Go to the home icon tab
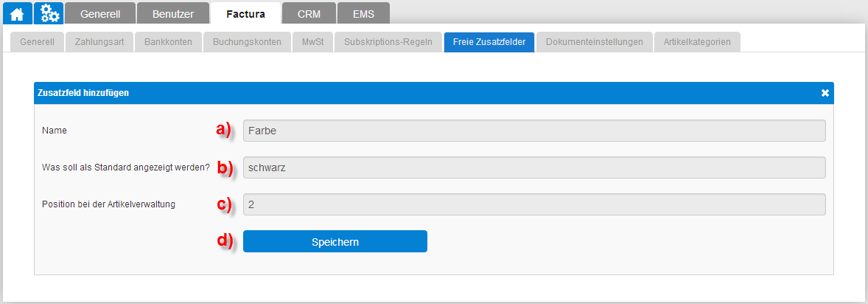 coord(17,13)
